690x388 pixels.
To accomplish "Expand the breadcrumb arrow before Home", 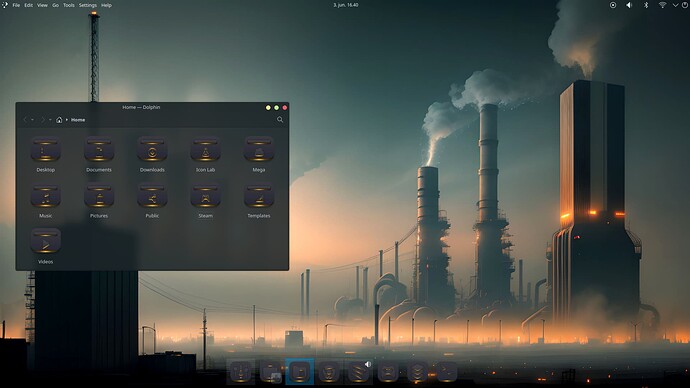I will click(67, 120).
